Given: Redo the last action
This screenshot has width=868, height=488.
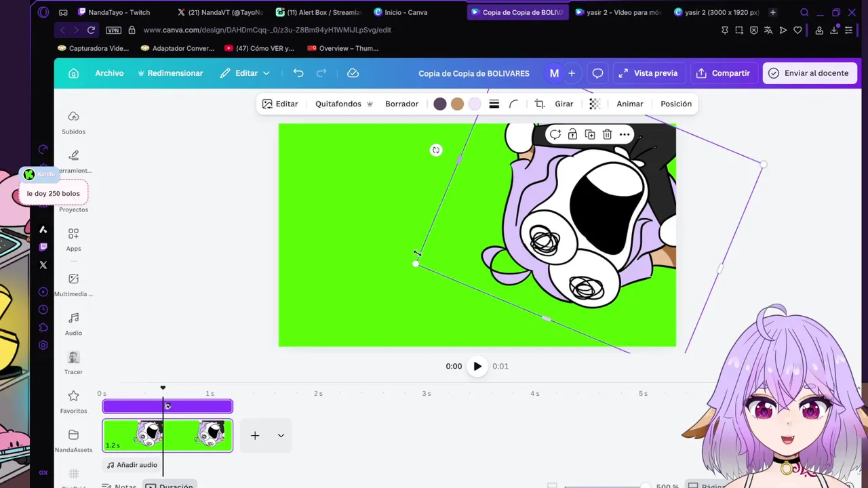Looking at the screenshot, I should tap(321, 73).
